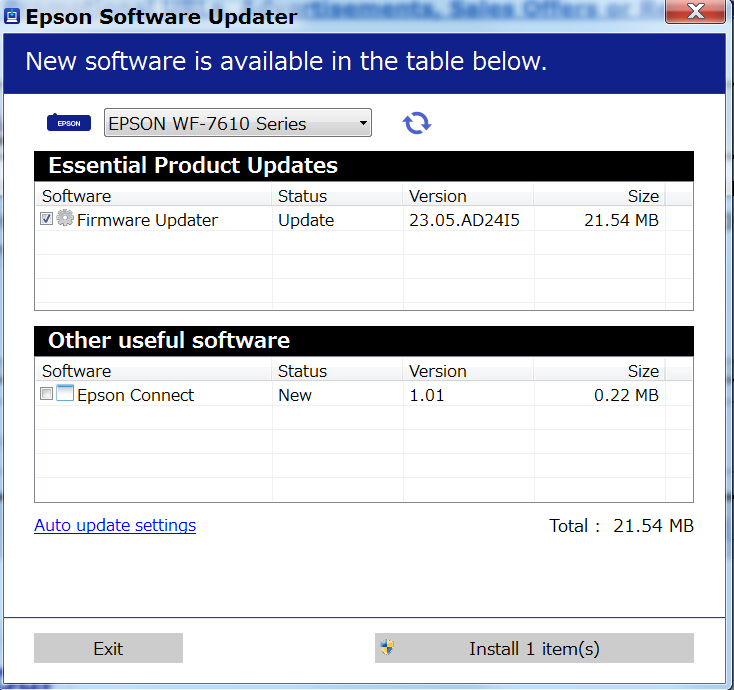Click Install 1 item(s) button

point(534,648)
